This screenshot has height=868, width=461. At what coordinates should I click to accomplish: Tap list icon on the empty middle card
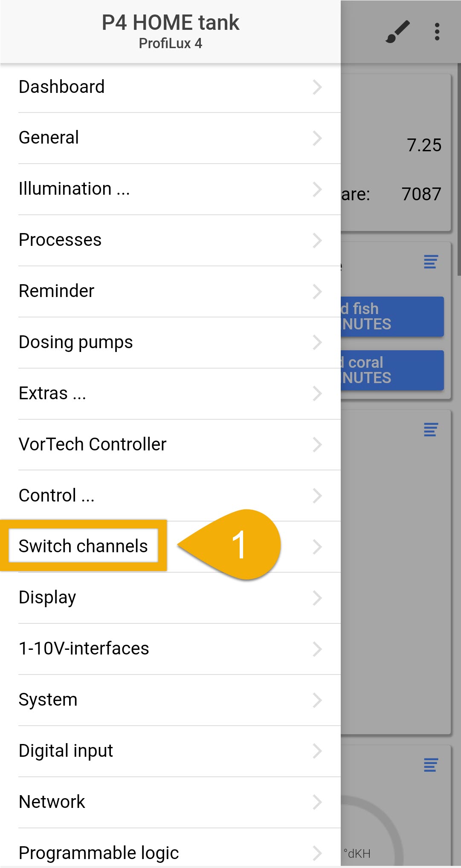(x=431, y=430)
